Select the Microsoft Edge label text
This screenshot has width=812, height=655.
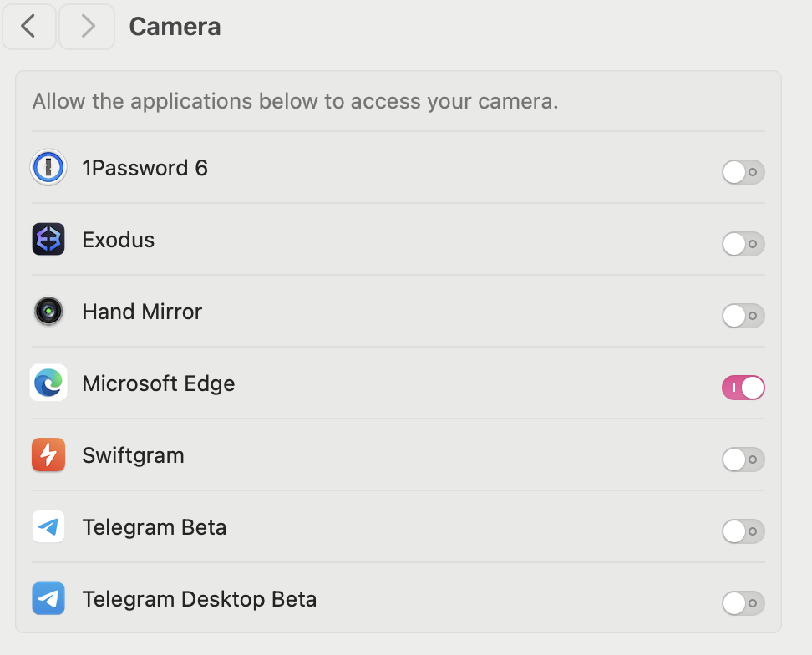(159, 384)
